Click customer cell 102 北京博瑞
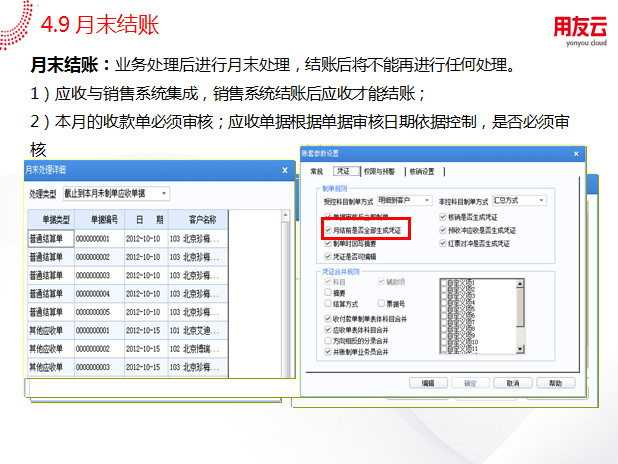Screen dimensions: 618x464 pyautogui.click(x=198, y=349)
